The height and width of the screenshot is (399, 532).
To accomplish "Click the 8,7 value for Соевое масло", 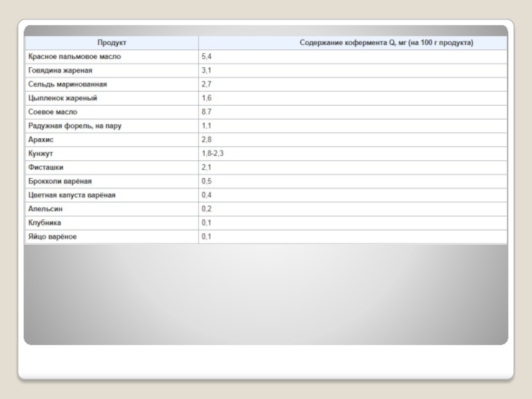I will click(207, 112).
